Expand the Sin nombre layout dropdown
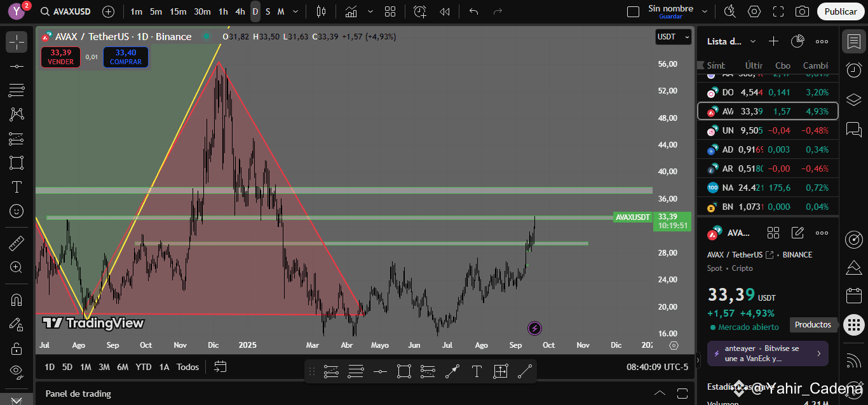Image resolution: width=868 pixels, height=405 pixels. coord(704,11)
